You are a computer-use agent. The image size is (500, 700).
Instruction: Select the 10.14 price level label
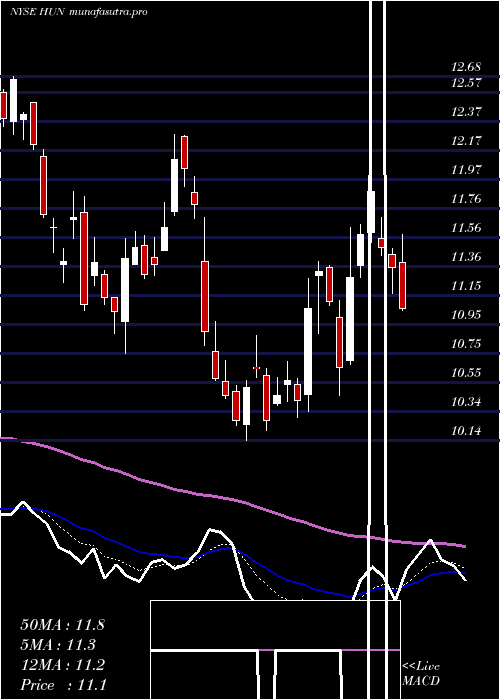click(x=467, y=431)
